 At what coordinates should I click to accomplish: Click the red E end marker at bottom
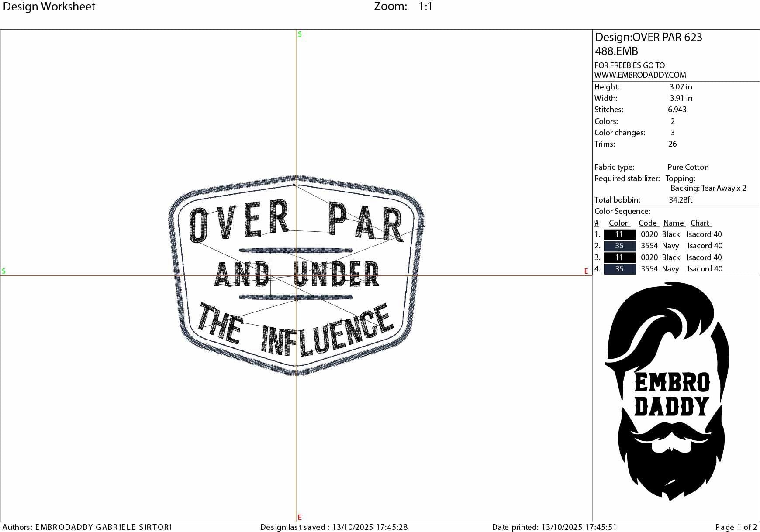299,517
